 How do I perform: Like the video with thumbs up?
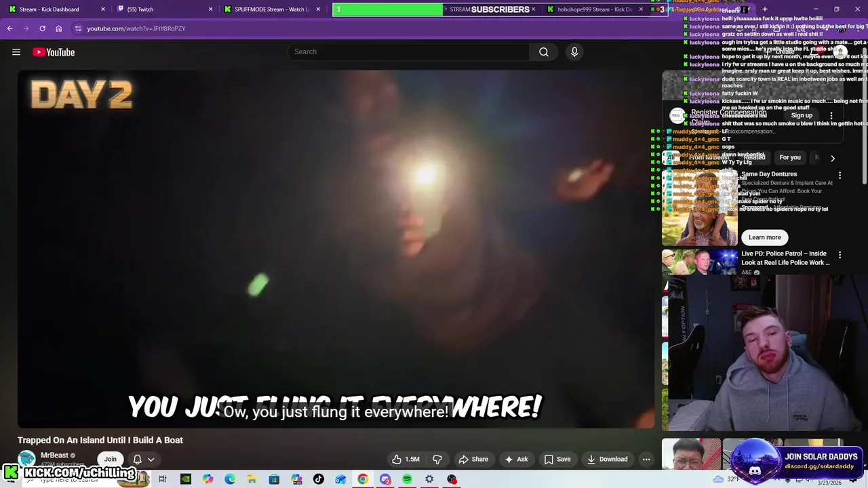point(406,459)
